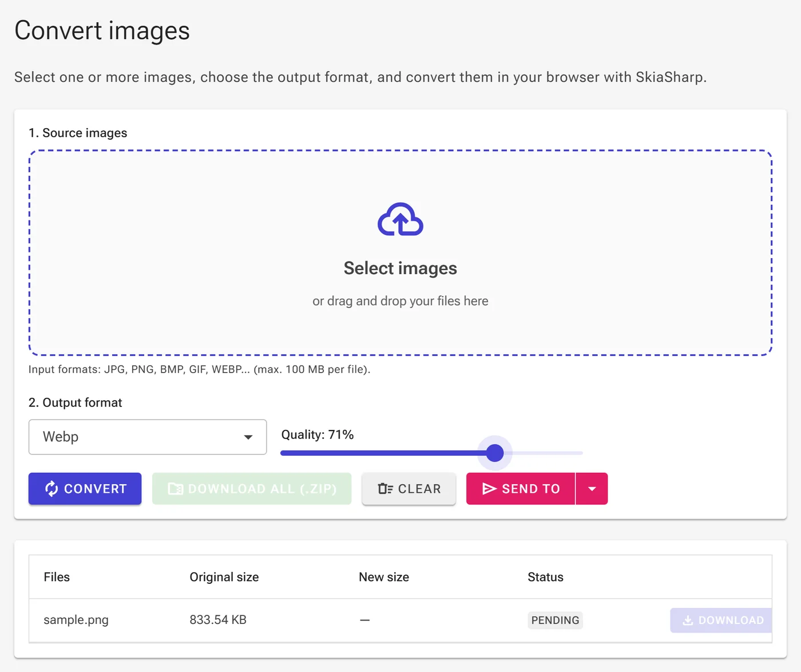Click the 'Convert images' page heading
This screenshot has height=672, width=801.
point(102,30)
